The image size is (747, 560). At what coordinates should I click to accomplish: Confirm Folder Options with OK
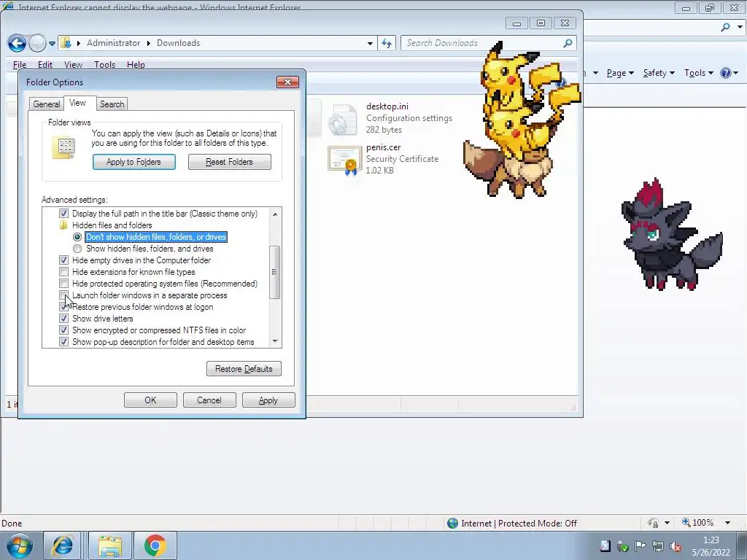pos(150,400)
